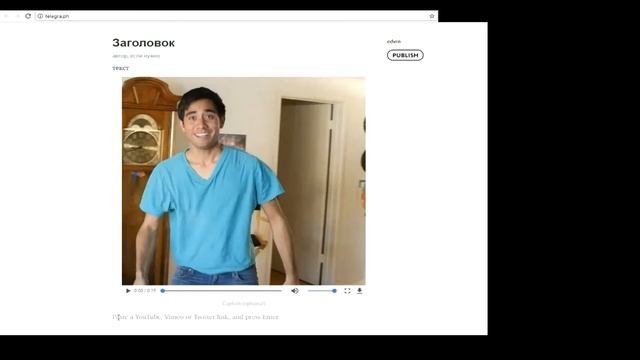Image resolution: width=640 pixels, height=360 pixels.
Task: Go back in browser history
Action: click(6, 16)
